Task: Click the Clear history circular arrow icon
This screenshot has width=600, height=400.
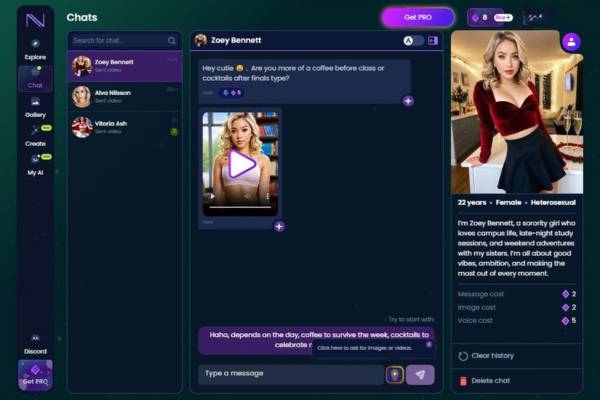Action: click(463, 356)
